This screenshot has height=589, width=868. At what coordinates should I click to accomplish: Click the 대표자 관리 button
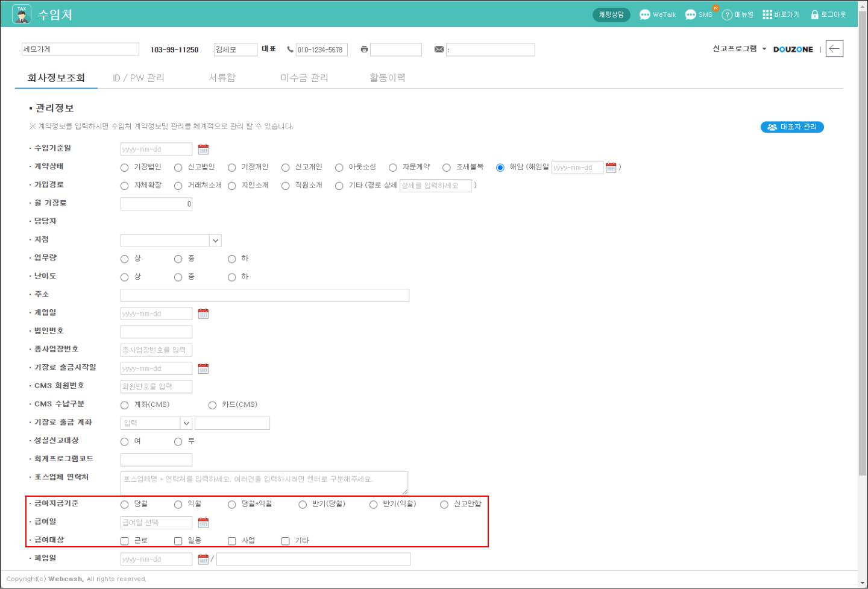792,127
